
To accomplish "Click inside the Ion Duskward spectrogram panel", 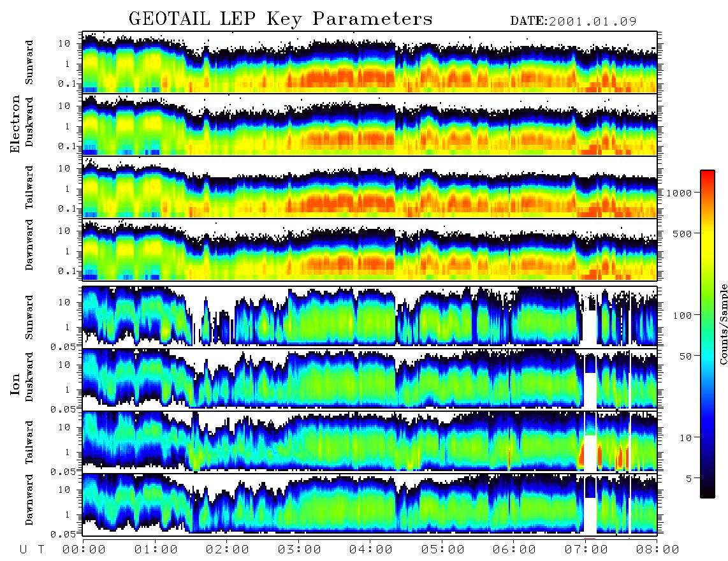I will [370, 379].
